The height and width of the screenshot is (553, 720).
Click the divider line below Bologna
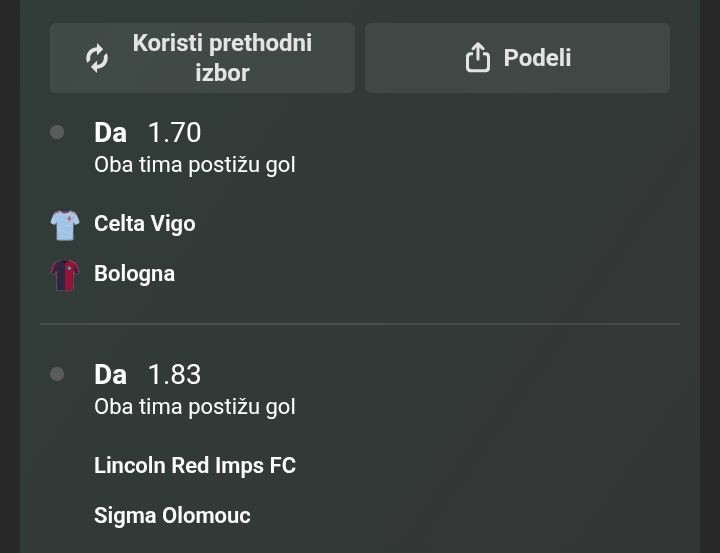click(x=360, y=324)
